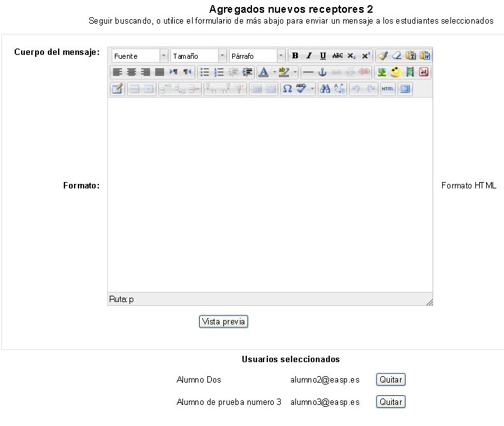Remove Alumno Dos with Quitar
The height and width of the screenshot is (426, 504).
[x=390, y=380]
